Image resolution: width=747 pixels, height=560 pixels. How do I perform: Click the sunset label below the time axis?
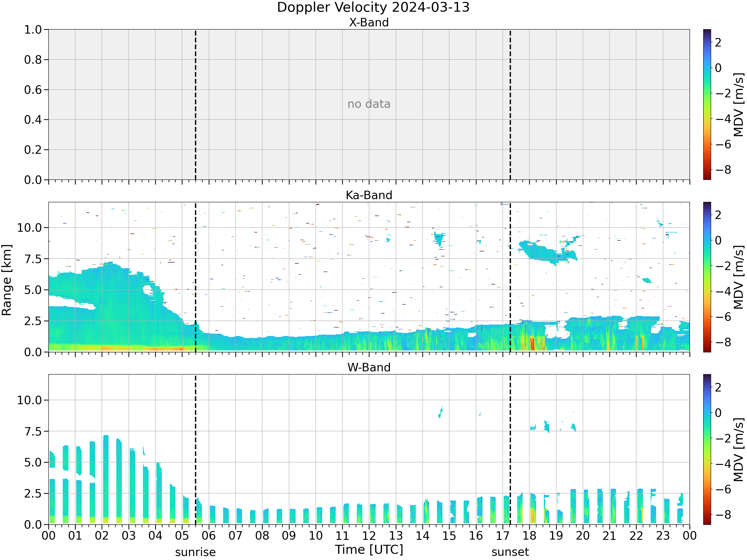click(x=510, y=552)
